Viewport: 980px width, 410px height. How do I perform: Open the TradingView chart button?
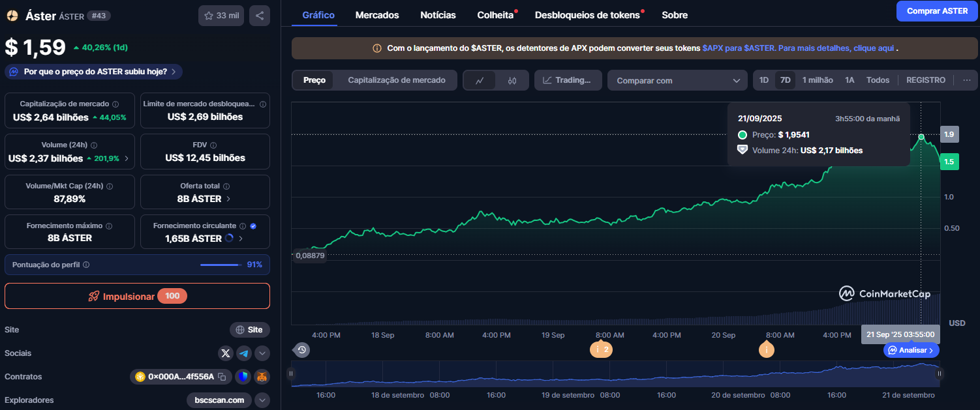coord(568,80)
